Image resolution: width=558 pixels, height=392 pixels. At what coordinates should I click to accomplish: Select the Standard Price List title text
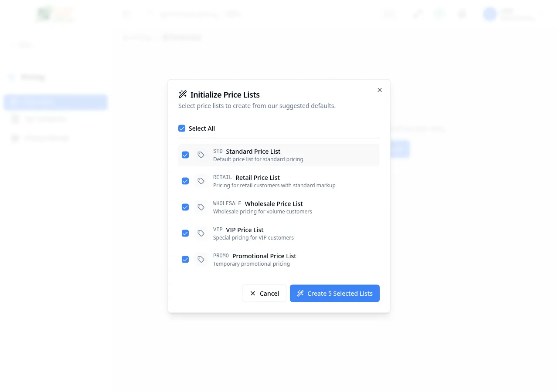click(253, 152)
